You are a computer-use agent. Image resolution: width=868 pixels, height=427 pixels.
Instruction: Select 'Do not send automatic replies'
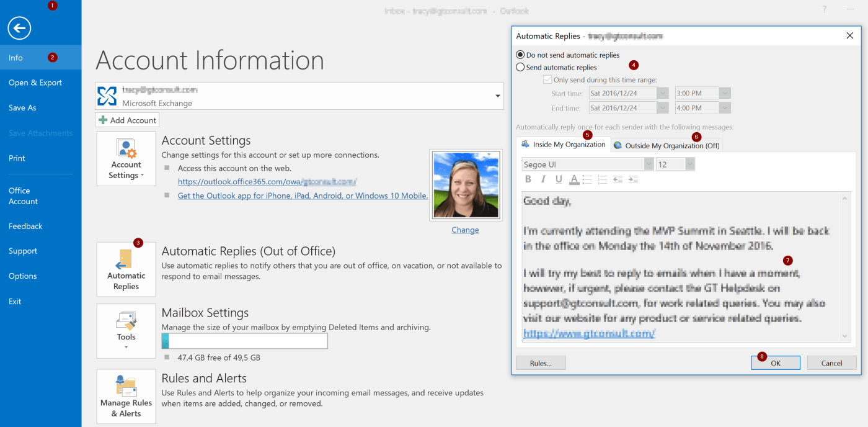[x=521, y=55]
